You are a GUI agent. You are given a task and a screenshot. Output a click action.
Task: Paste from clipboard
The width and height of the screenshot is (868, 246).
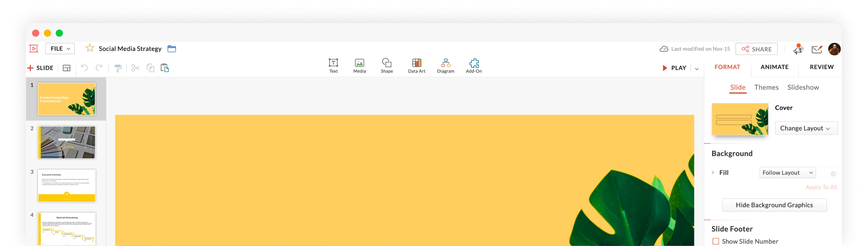(165, 68)
